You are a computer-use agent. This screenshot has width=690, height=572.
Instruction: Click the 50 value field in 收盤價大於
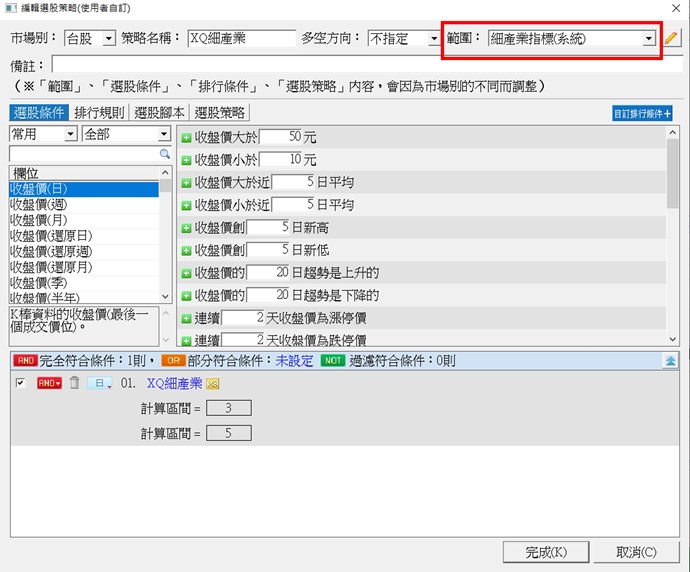[x=281, y=137]
